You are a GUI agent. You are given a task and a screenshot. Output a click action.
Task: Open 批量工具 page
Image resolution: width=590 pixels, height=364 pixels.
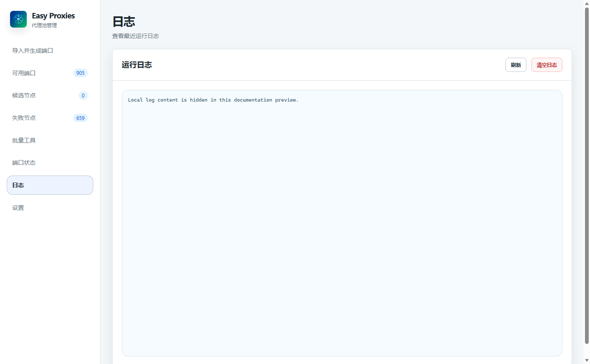(x=50, y=140)
